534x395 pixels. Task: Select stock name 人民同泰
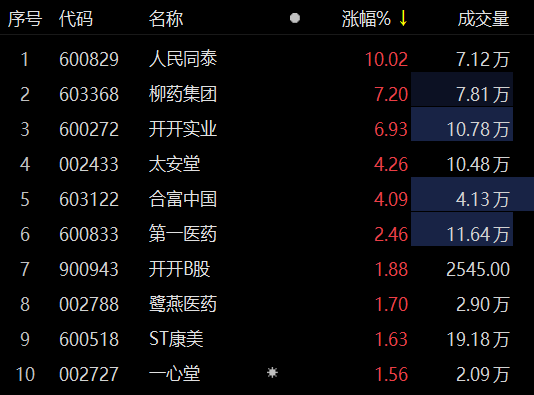click(x=183, y=59)
